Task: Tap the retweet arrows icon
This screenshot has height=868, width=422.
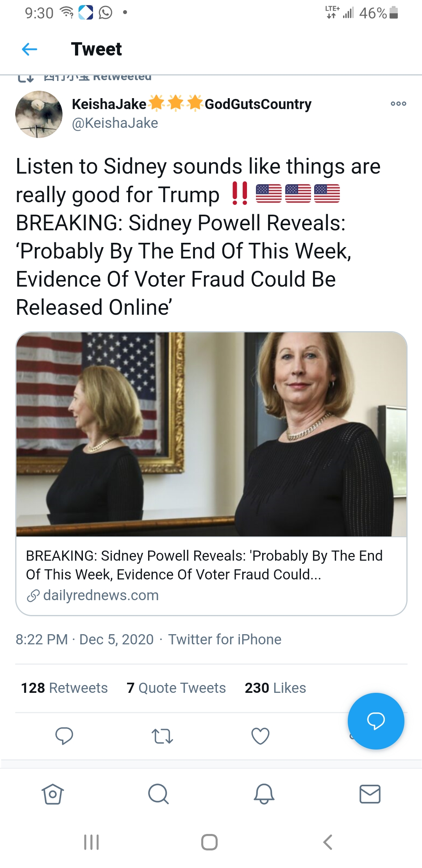Action: pyautogui.click(x=162, y=736)
